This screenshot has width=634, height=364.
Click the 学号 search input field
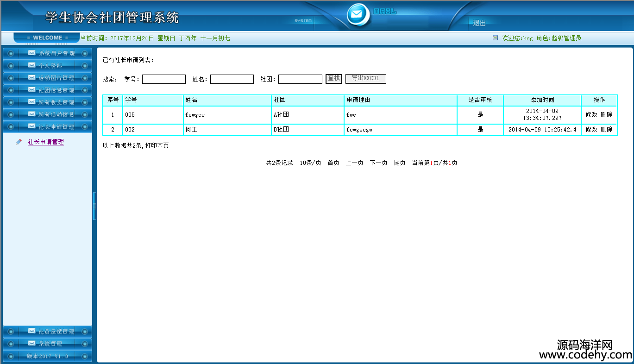(x=163, y=79)
